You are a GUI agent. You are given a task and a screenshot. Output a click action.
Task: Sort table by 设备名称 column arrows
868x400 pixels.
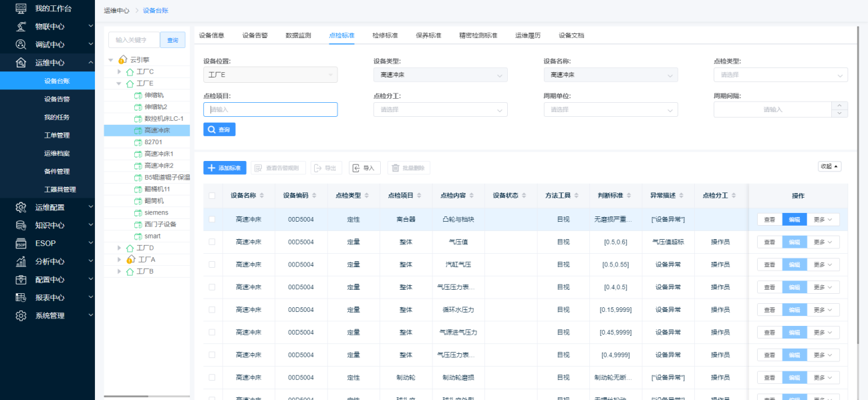click(262, 196)
